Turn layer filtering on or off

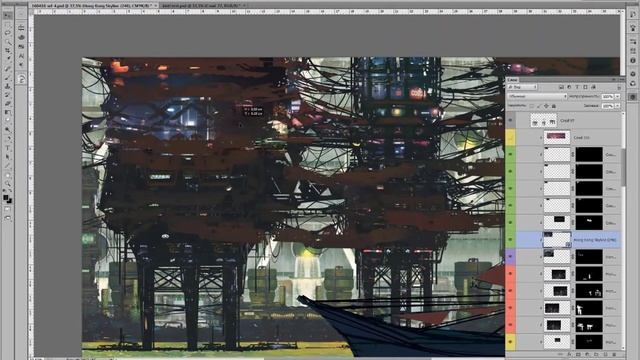click(x=619, y=87)
